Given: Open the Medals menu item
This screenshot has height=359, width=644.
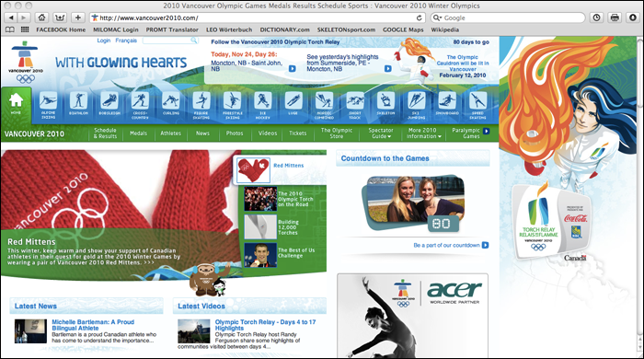Looking at the screenshot, I should [x=138, y=133].
